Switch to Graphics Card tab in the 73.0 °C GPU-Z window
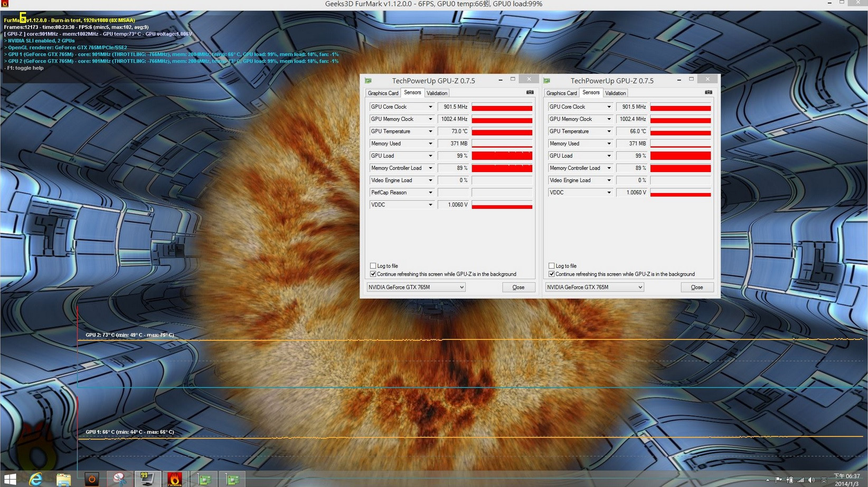Image resolution: width=868 pixels, height=487 pixels. tap(383, 93)
